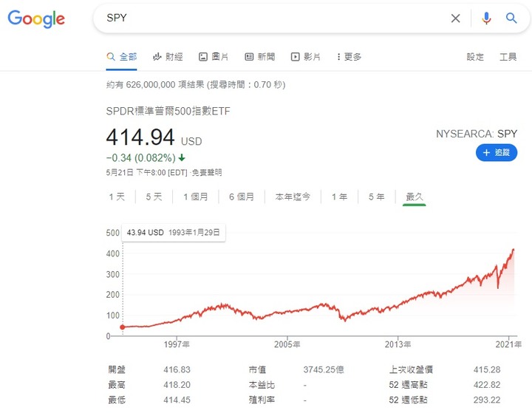532x413 pixels.
Task: Click the 2013年 axis label
Action: pyautogui.click(x=398, y=344)
